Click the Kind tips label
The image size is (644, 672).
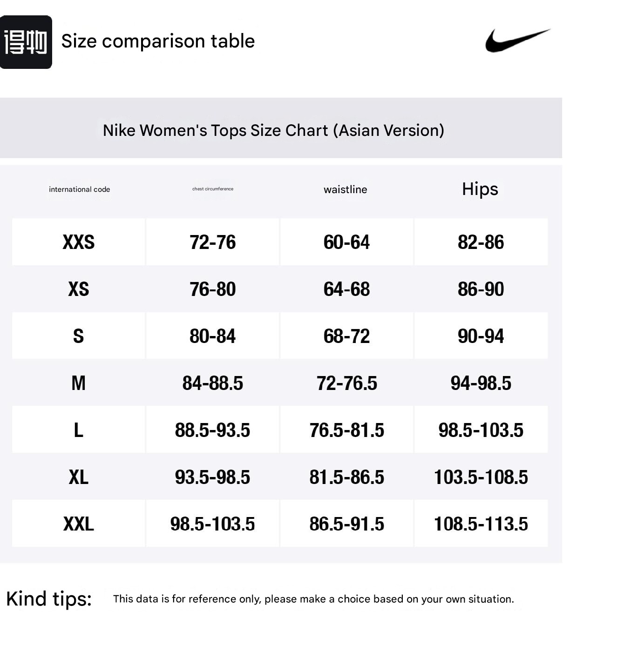pos(49,598)
